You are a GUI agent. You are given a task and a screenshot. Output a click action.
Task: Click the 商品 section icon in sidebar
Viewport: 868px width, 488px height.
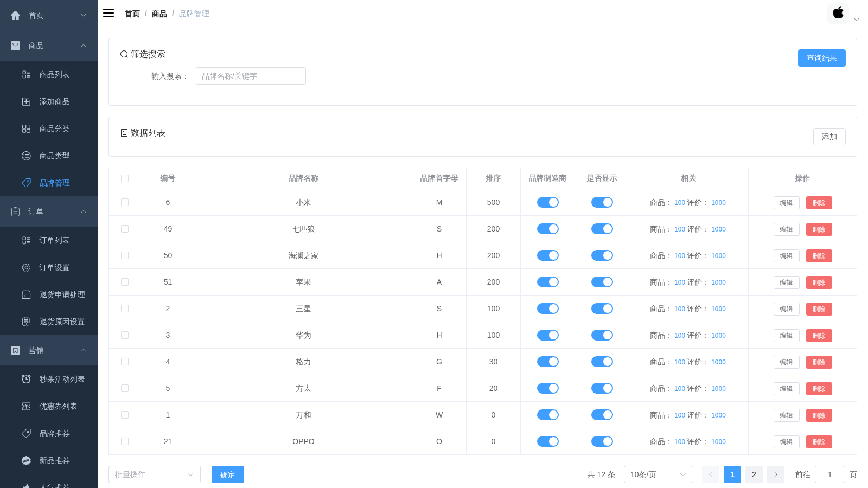(15, 46)
